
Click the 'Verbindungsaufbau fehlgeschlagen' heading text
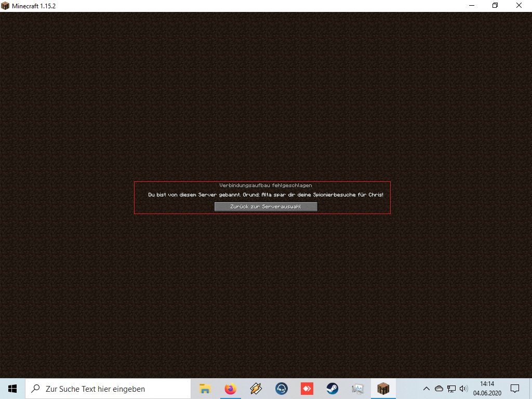(x=265, y=185)
